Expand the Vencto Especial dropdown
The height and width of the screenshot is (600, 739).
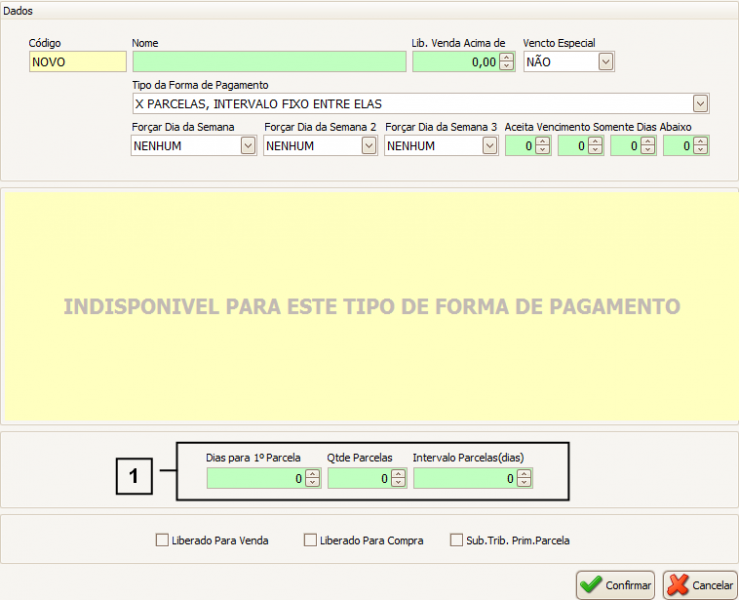(606, 62)
